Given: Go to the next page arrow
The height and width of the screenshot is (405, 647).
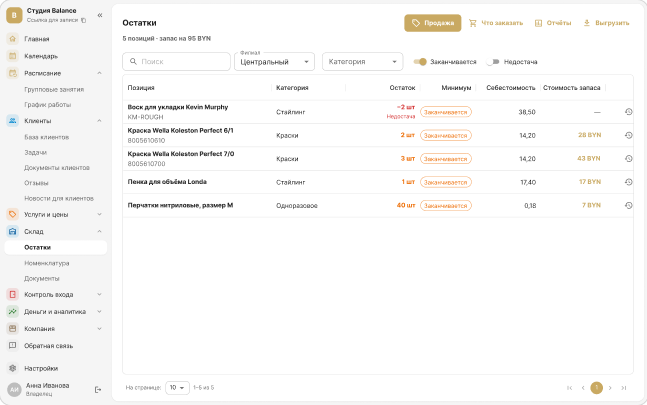Looking at the screenshot, I should coord(610,388).
